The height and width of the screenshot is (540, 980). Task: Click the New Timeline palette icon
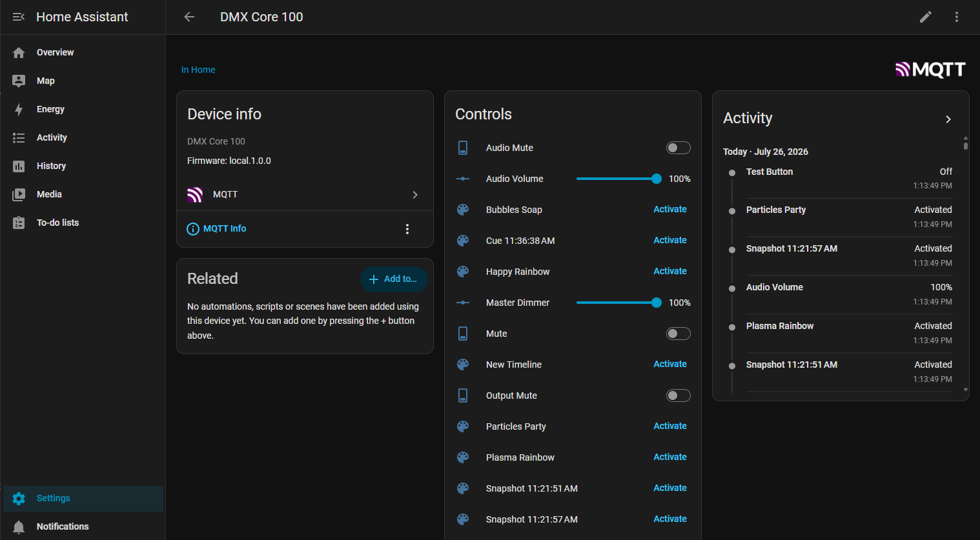point(463,365)
